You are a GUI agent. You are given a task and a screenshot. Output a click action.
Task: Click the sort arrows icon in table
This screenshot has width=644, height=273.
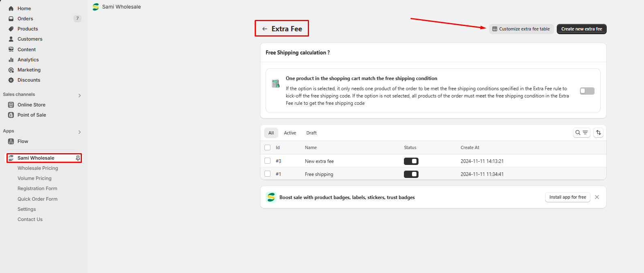[598, 133]
